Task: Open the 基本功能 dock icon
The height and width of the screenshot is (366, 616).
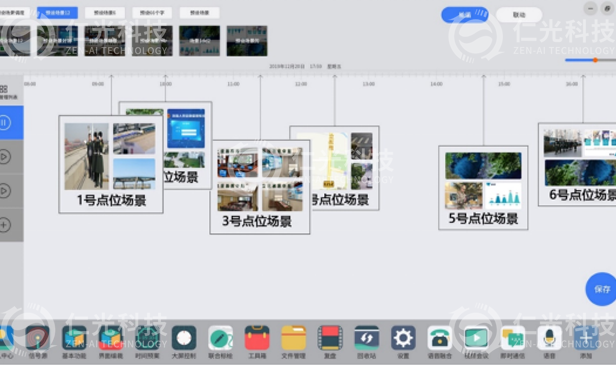Action: click(74, 338)
